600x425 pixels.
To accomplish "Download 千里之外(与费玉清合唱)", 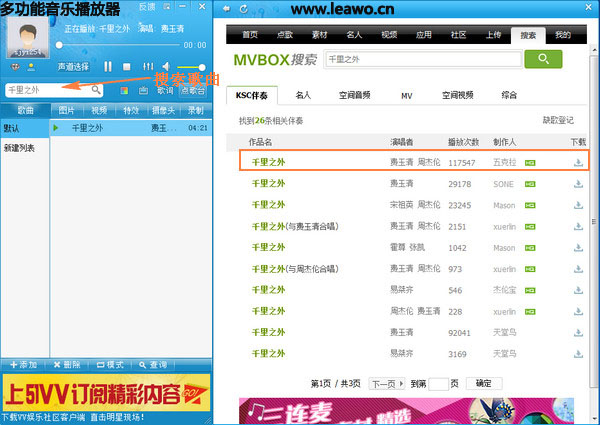I will (578, 226).
